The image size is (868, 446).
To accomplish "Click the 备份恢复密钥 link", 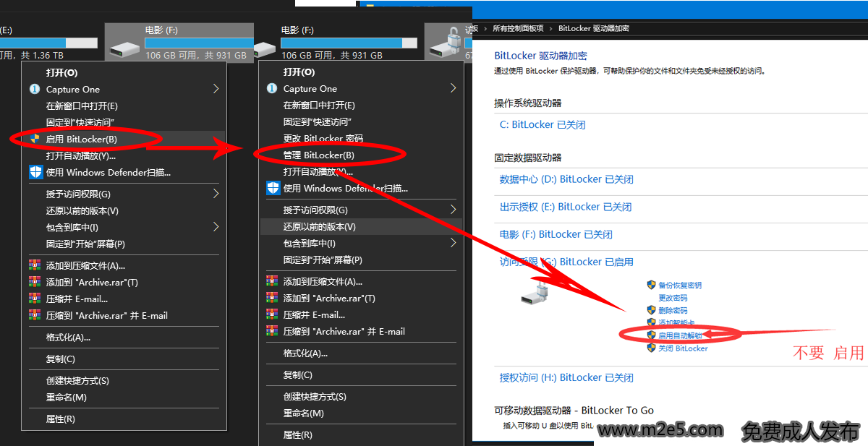I will coord(680,285).
